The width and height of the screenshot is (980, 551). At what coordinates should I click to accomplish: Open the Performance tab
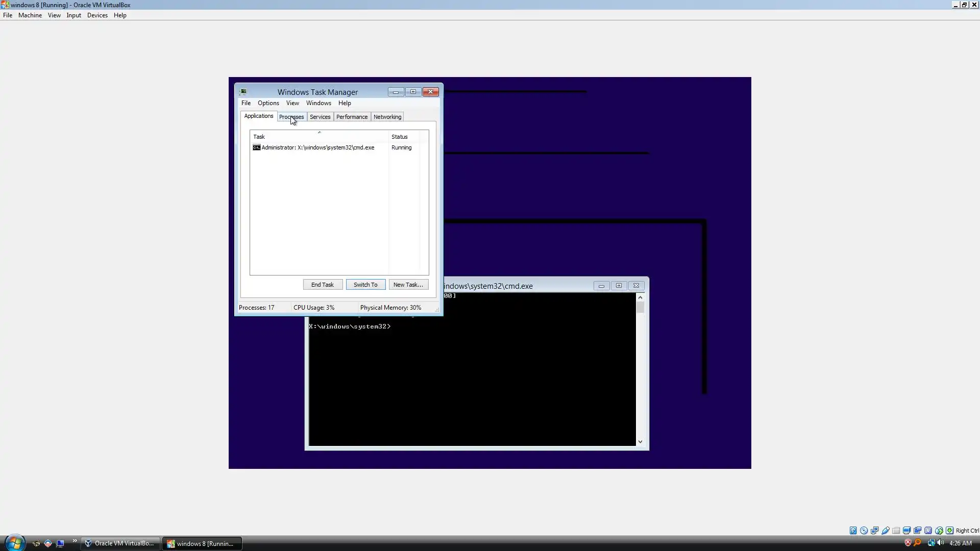click(352, 117)
